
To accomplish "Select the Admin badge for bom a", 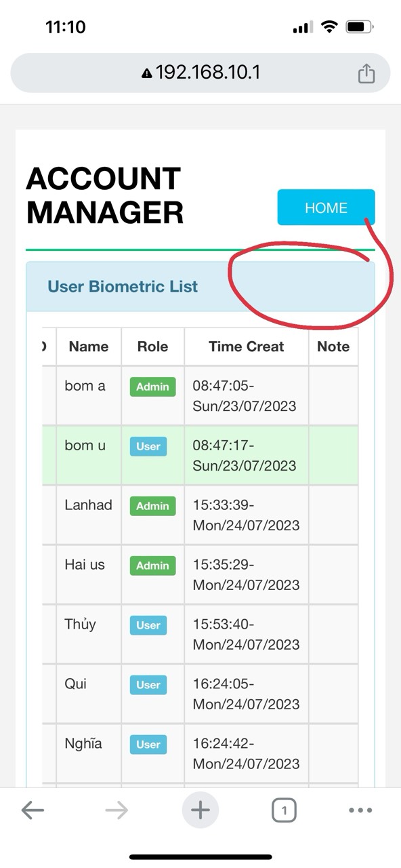I will coord(152,387).
